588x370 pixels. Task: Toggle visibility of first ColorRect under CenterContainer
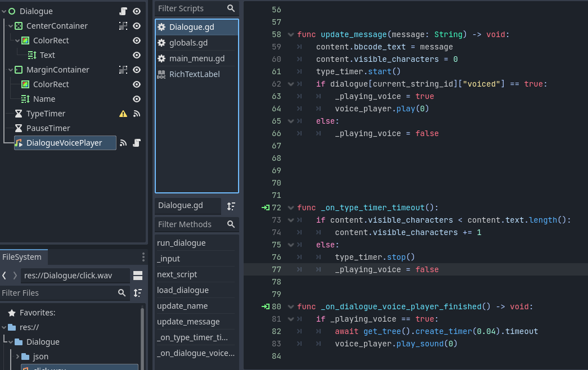click(137, 40)
